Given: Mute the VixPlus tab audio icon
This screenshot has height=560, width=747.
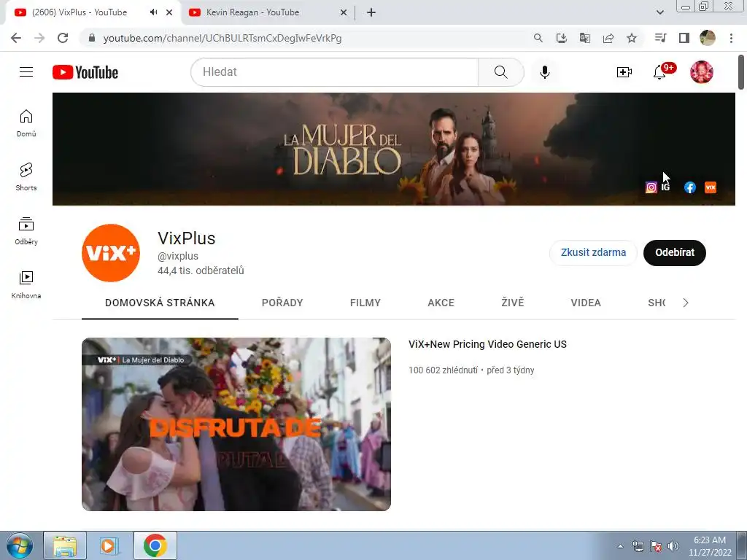Looking at the screenshot, I should click(x=153, y=12).
